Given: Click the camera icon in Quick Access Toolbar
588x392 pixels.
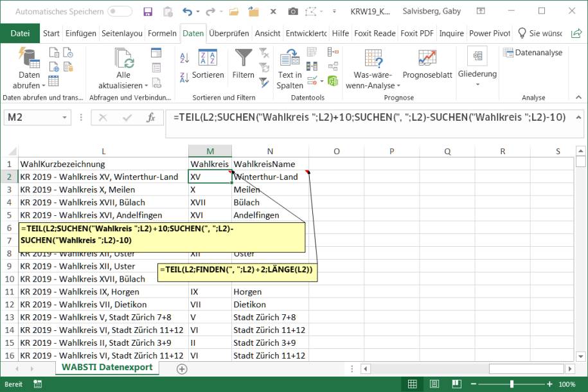Looking at the screenshot, I should point(292,11).
